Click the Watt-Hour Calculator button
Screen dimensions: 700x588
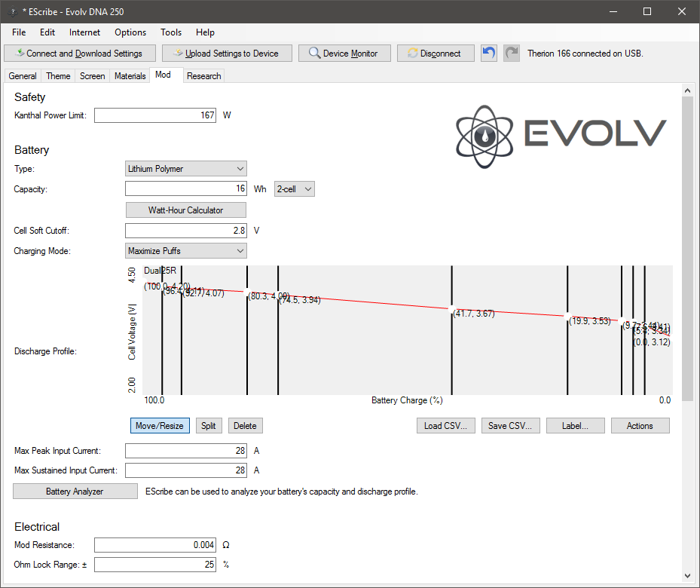click(185, 210)
